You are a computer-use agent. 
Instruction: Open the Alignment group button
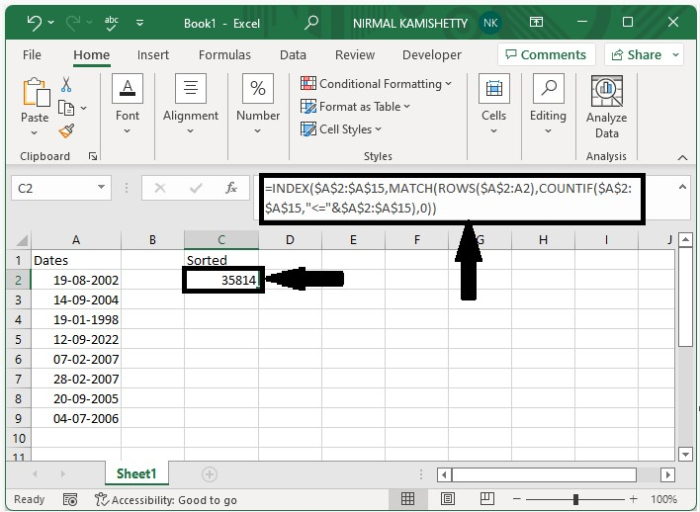[x=191, y=104]
